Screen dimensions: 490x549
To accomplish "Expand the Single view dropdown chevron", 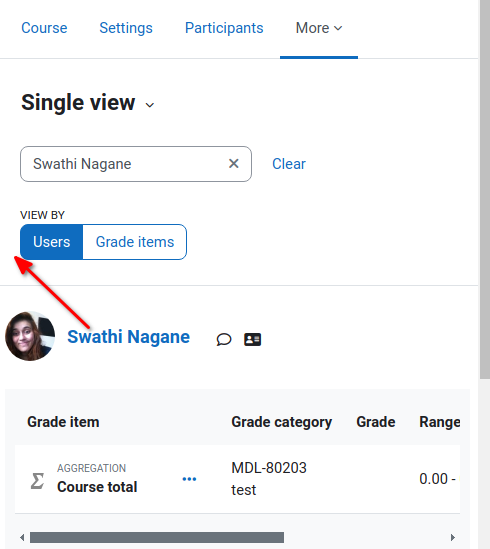I will tap(150, 105).
